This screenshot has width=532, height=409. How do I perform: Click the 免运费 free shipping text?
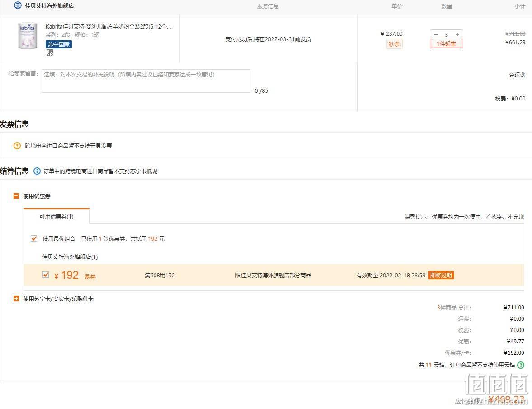coord(517,75)
